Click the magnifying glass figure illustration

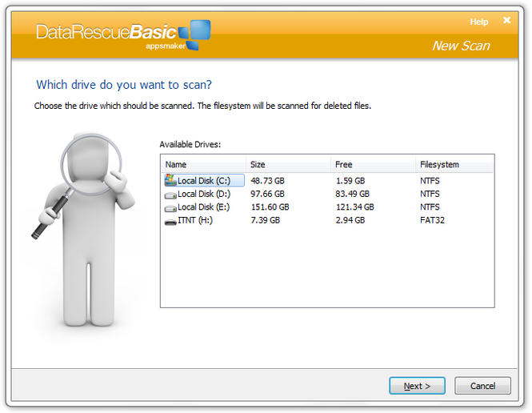point(83,230)
